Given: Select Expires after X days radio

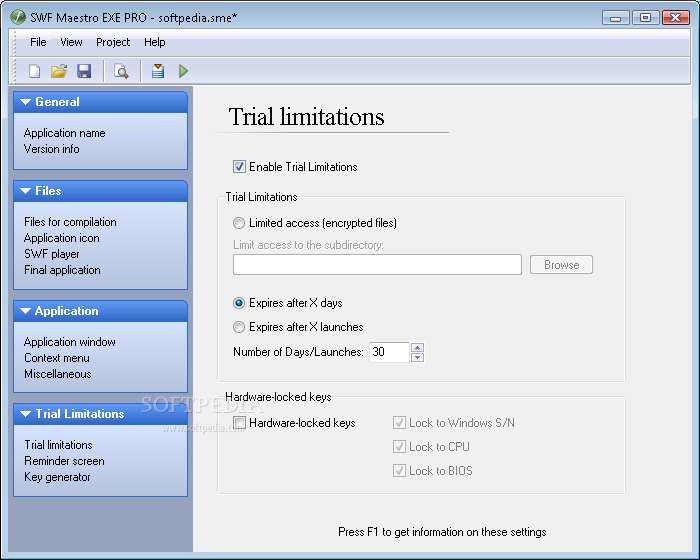Looking at the screenshot, I should pyautogui.click(x=239, y=303).
